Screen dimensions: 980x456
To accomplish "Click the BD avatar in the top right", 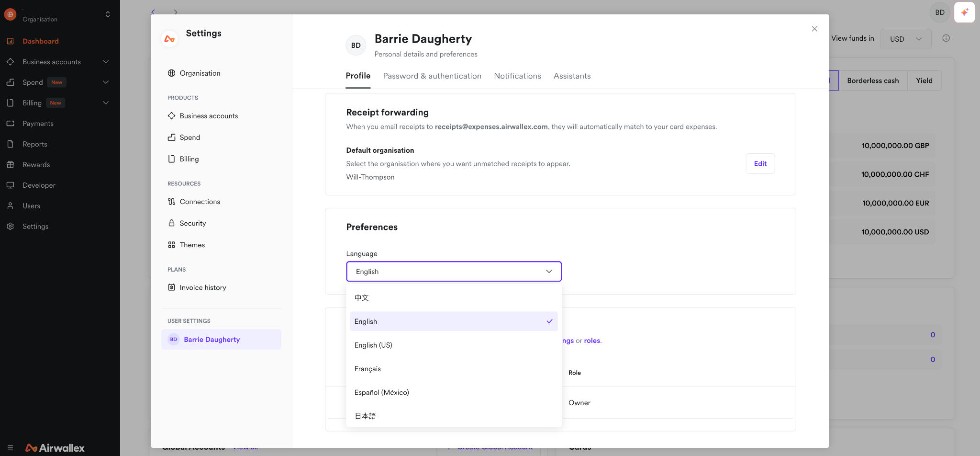I will click(x=940, y=12).
